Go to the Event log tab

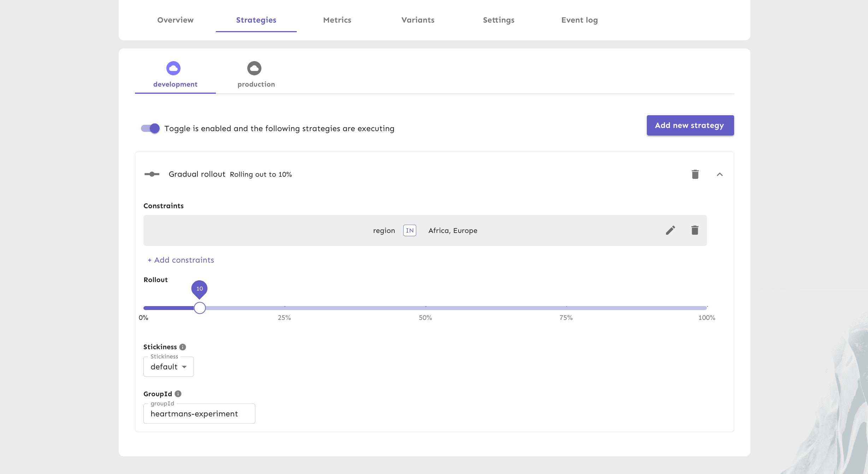[579, 20]
